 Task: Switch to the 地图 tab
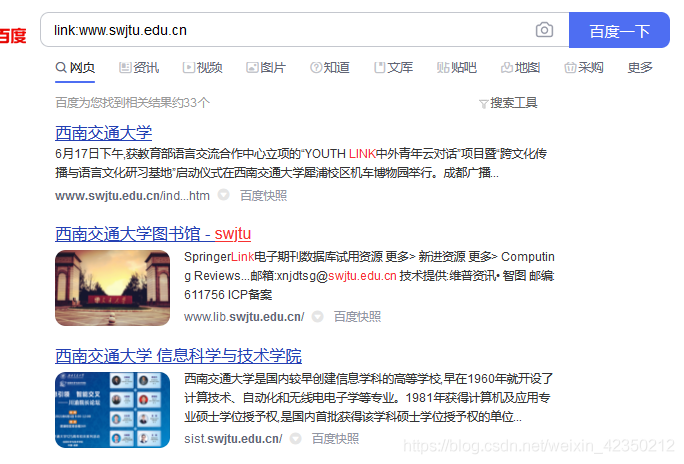coord(520,68)
